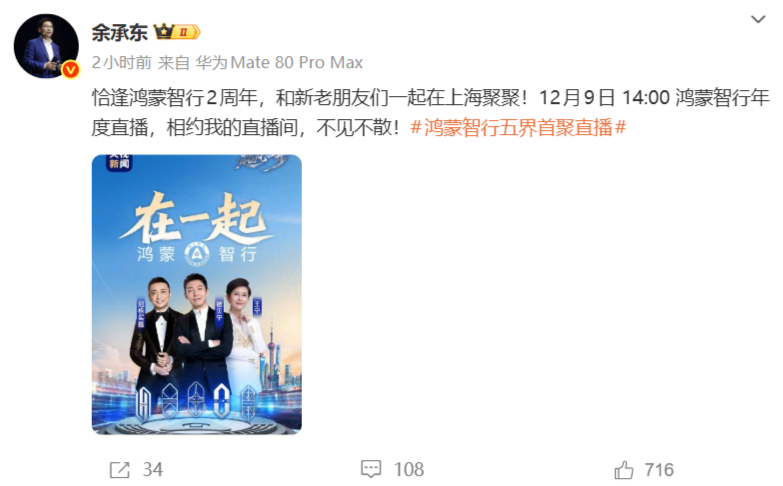Click the three hosts in the poster
783x486 pixels.
click(197, 337)
